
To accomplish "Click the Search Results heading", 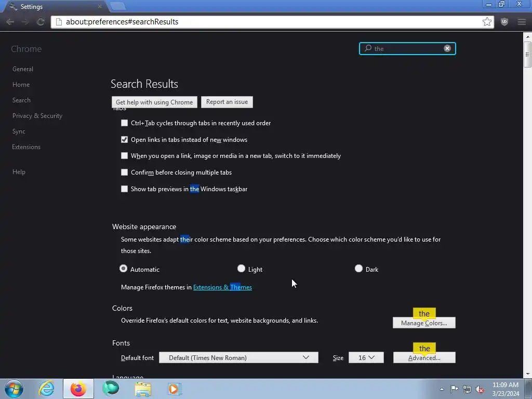I will coord(144,84).
